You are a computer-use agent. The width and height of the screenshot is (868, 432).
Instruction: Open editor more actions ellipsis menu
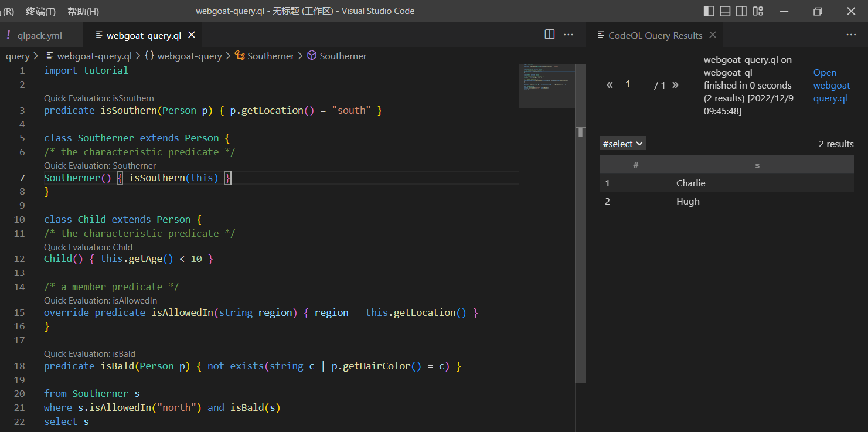569,35
